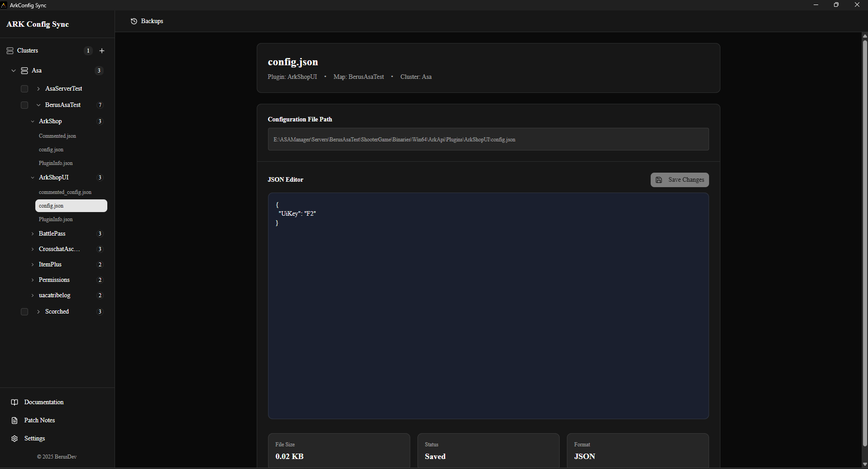Click the Backups history icon
This screenshot has height=469, width=868.
click(134, 21)
